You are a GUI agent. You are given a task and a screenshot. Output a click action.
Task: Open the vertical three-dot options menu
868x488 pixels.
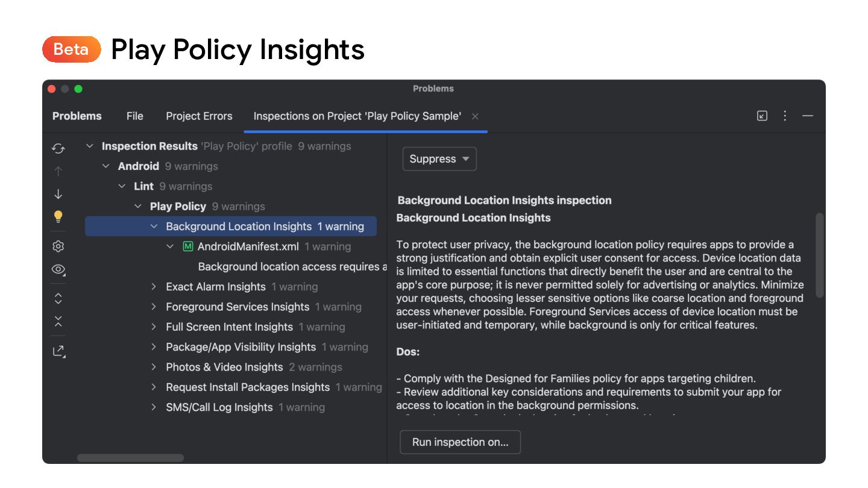coord(785,116)
